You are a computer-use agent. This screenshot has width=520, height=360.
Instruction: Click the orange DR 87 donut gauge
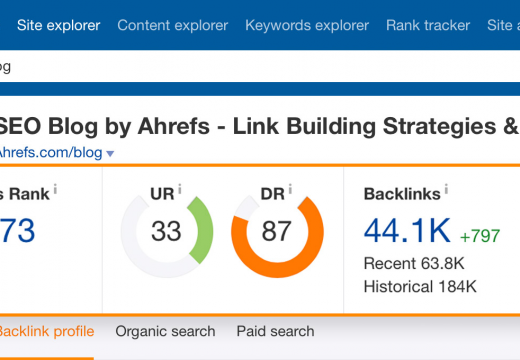tap(277, 232)
